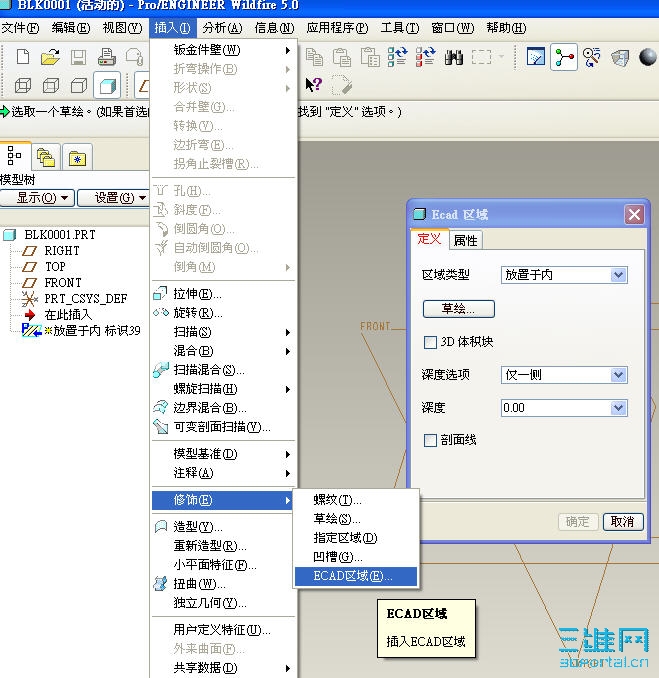Select ECAD区域(E)... menu entry
This screenshot has width=659, height=678.
click(355, 576)
